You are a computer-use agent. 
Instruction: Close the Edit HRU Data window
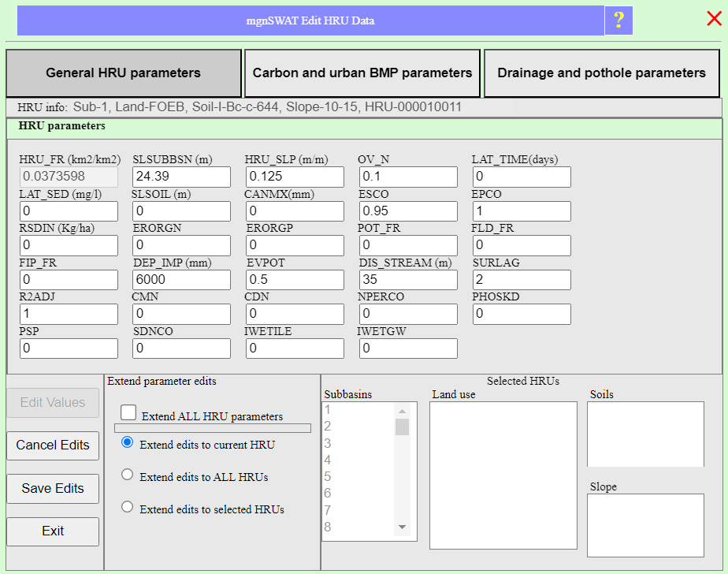pos(714,19)
